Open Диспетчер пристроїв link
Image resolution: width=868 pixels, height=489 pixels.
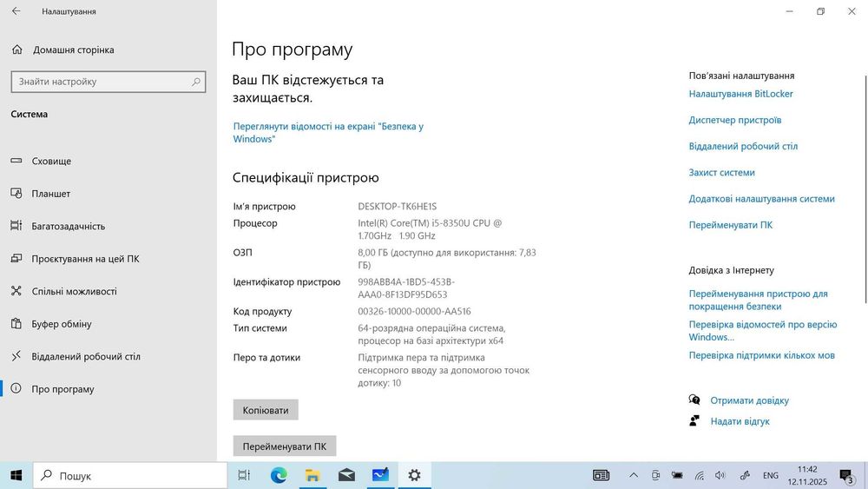(735, 120)
